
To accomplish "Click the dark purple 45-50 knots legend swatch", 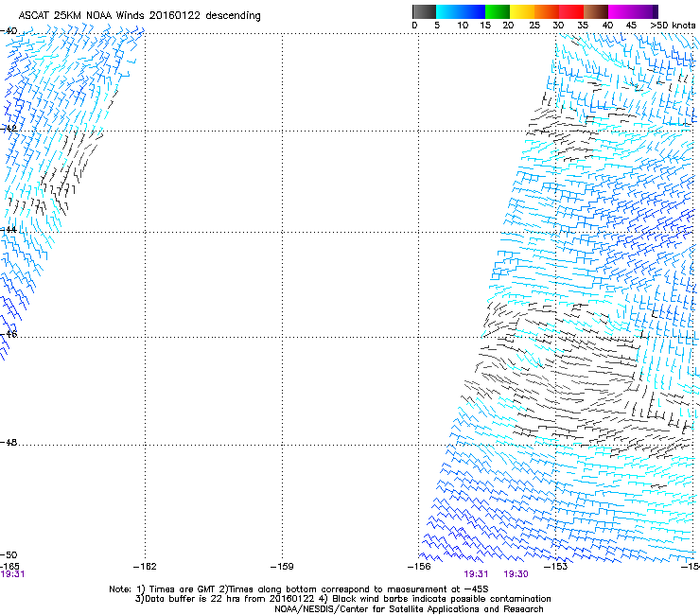I will click(x=645, y=11).
